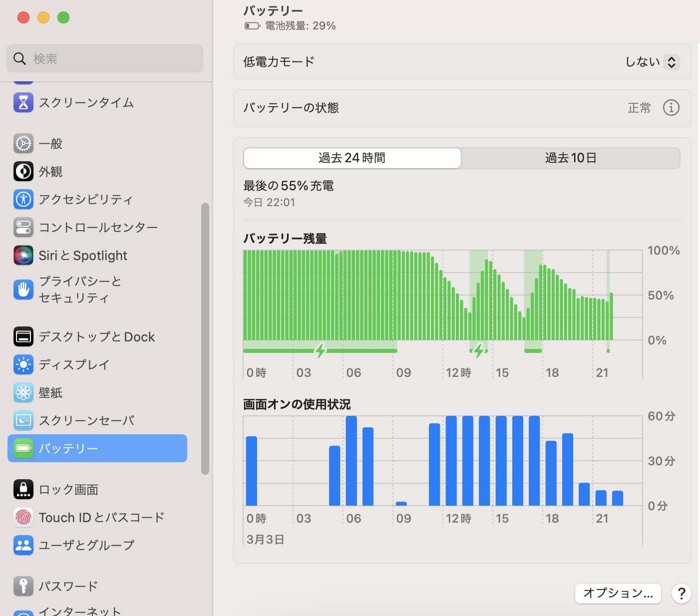Open the スクリーンタイム settings icon
This screenshot has width=700, height=616.
click(x=23, y=102)
